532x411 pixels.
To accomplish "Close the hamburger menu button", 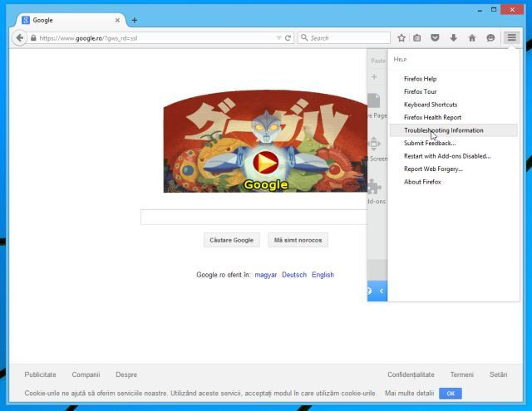I will (512, 37).
